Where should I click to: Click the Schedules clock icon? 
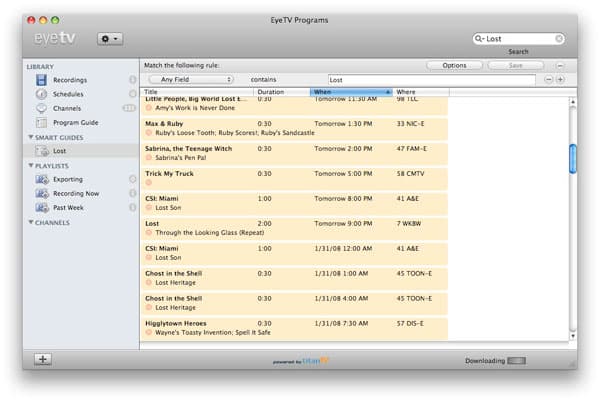(x=41, y=94)
